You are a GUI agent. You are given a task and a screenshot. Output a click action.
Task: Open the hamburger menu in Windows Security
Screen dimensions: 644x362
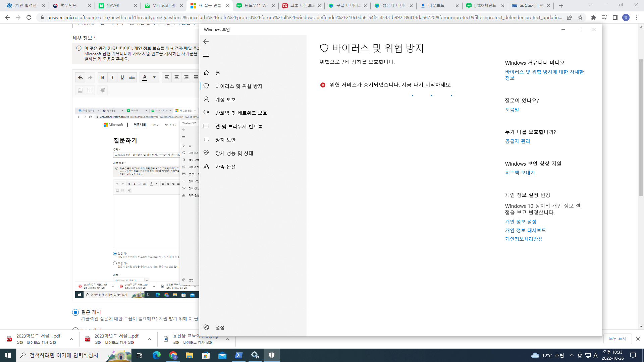(206, 56)
